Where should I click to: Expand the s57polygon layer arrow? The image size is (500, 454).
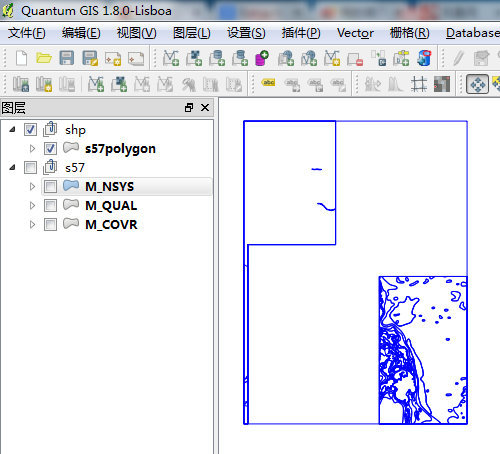pyautogui.click(x=32, y=149)
